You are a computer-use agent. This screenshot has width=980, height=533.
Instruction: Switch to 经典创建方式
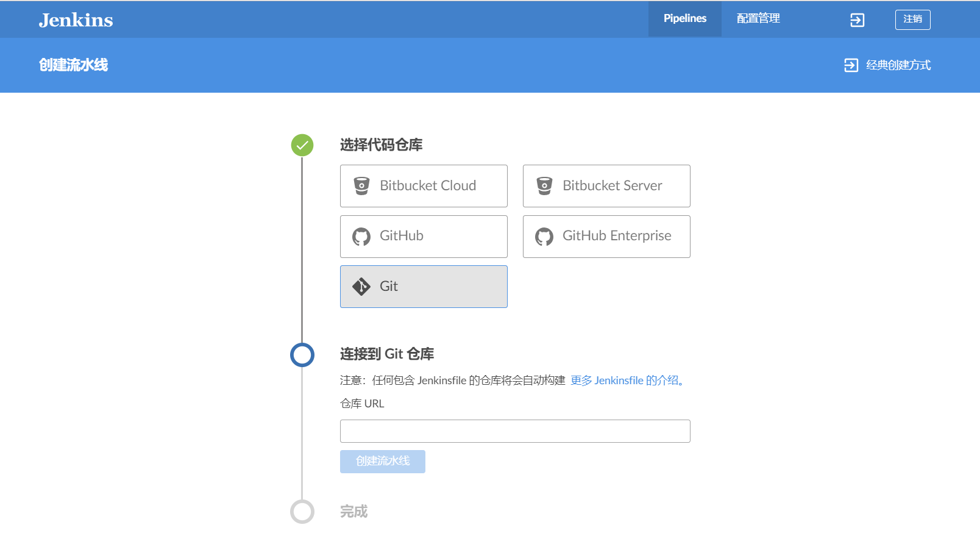pos(887,65)
